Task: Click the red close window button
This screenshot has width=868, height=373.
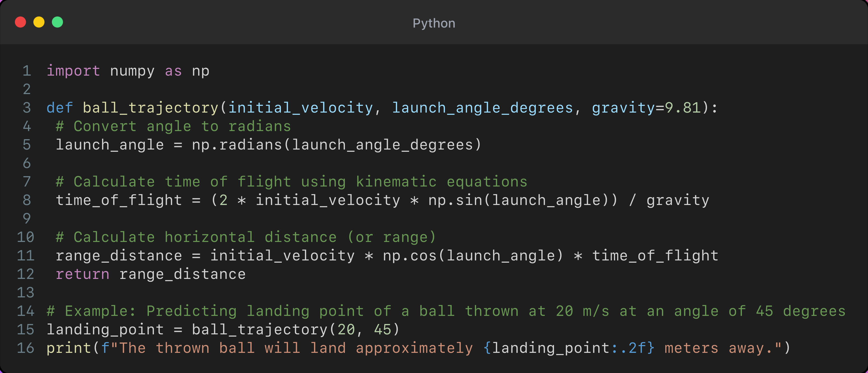Action: [x=20, y=22]
